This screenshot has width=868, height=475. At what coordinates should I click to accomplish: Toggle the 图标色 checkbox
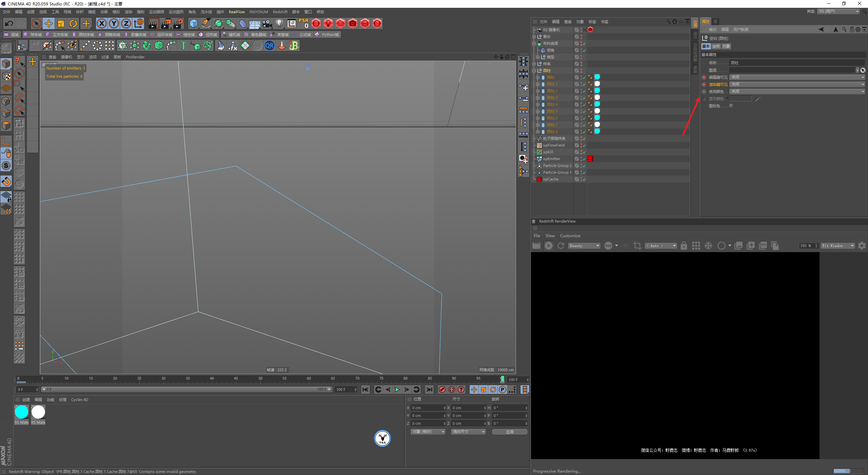pos(731,106)
